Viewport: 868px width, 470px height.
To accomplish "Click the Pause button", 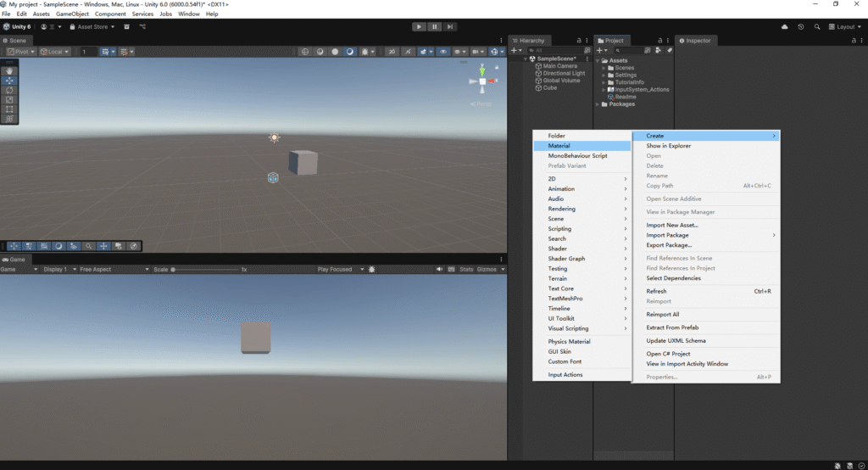I will click(435, 26).
